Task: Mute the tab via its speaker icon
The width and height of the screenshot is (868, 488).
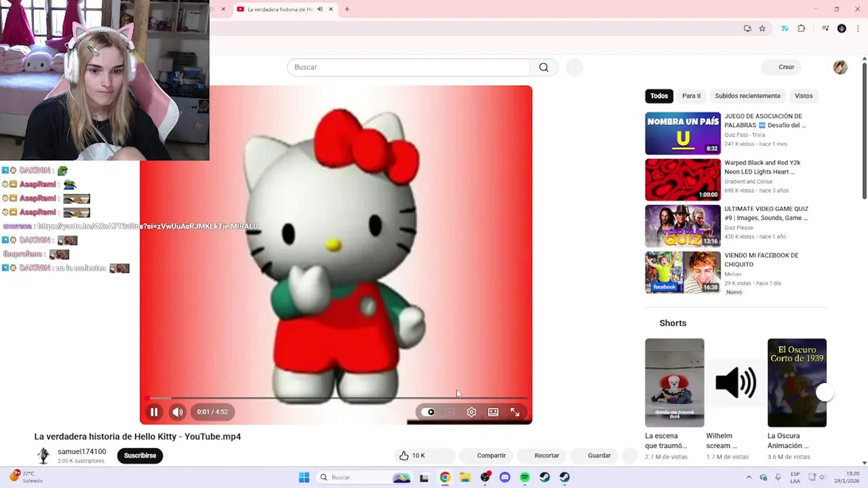Action: click(x=320, y=9)
